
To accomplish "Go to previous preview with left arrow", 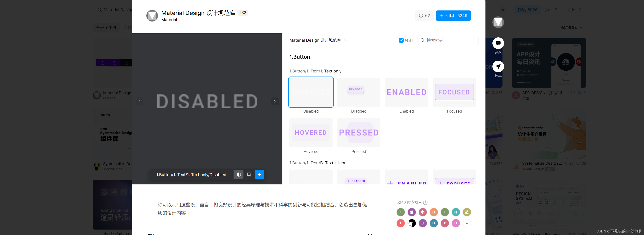I will click(139, 101).
